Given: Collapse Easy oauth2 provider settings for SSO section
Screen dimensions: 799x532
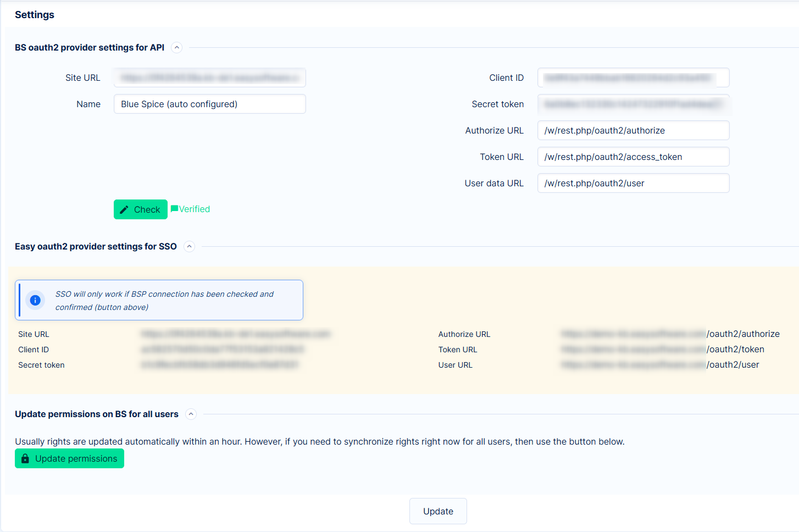Looking at the screenshot, I should [189, 247].
